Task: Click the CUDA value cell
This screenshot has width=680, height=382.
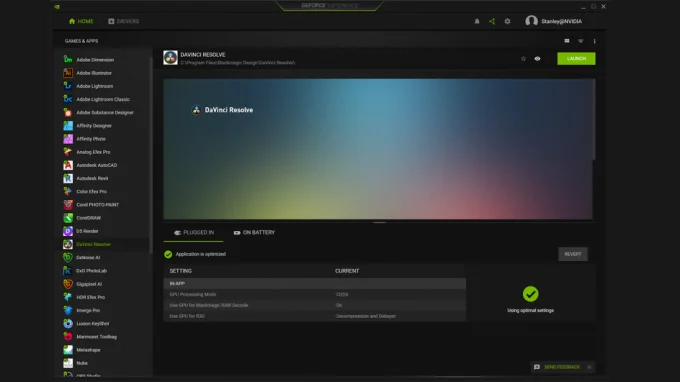Action: pos(342,294)
